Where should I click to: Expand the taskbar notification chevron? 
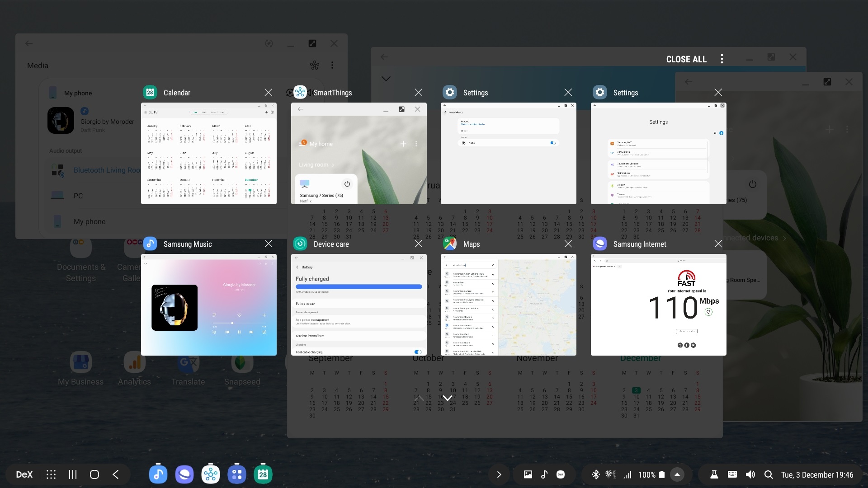(x=499, y=474)
